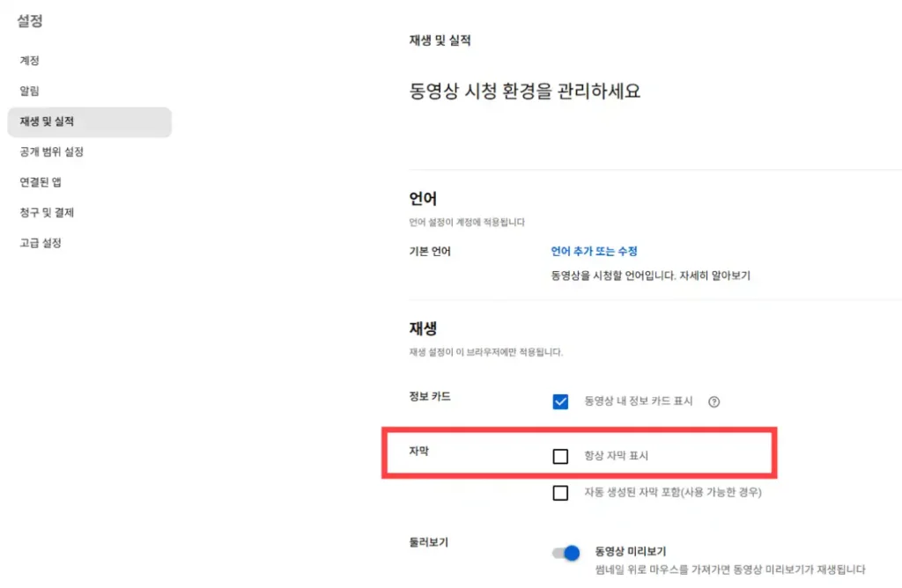Click the help icon next to info card checkbox
The width and height of the screenshot is (902, 588).
pyautogui.click(x=713, y=401)
